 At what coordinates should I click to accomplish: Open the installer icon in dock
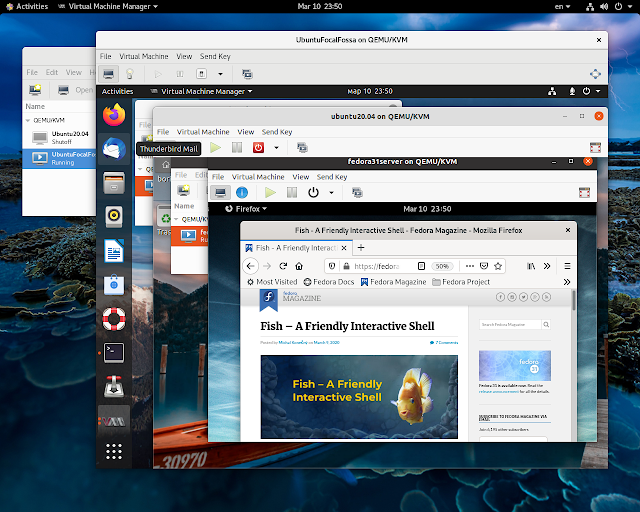click(x=114, y=386)
